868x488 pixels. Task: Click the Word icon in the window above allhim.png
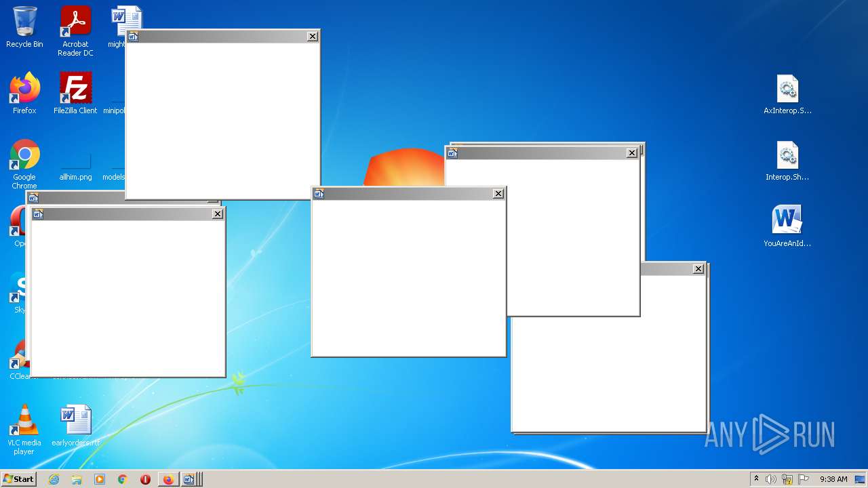(133, 37)
